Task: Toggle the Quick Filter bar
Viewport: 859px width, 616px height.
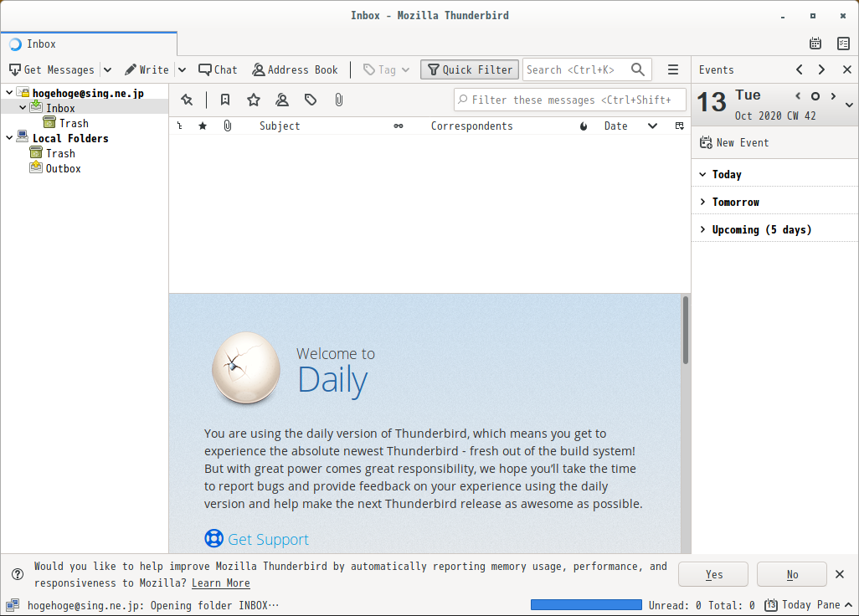Action: pos(470,69)
